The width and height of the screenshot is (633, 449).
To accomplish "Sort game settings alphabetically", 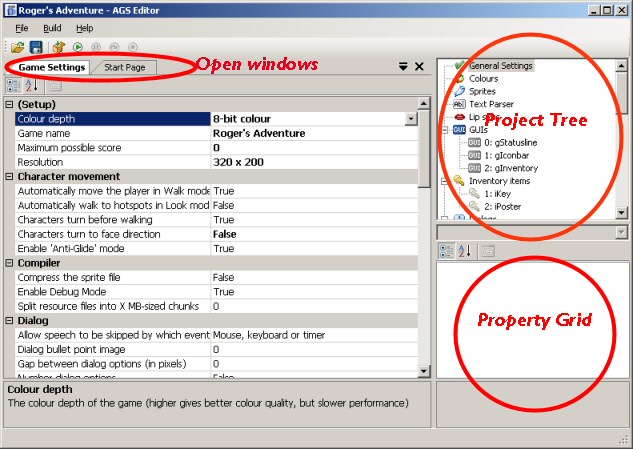I will (32, 86).
